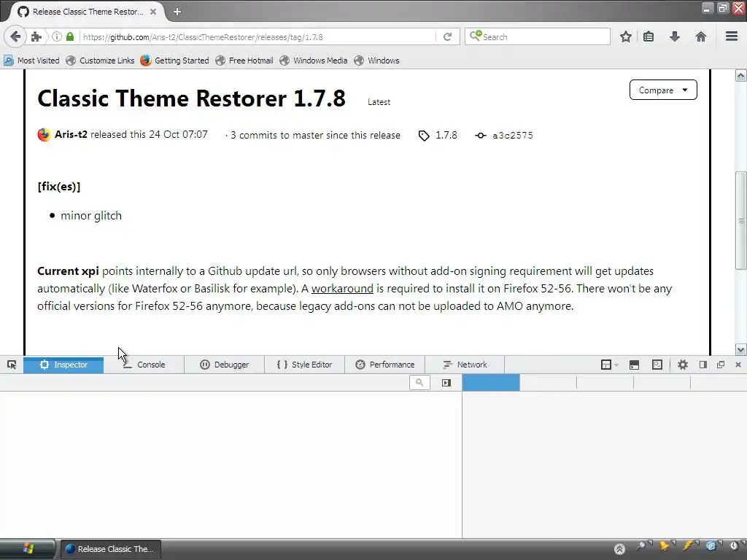Open Free Hotmail bookmark
The height and width of the screenshot is (560, 747).
click(244, 61)
